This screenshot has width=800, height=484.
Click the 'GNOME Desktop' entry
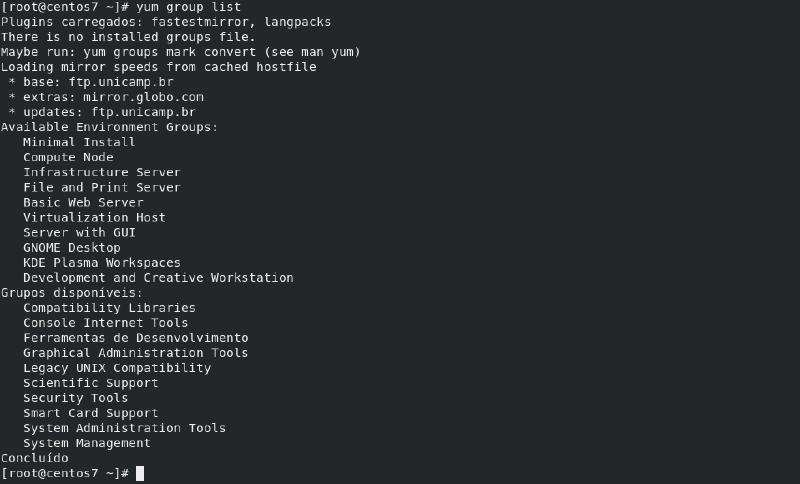[71, 247]
